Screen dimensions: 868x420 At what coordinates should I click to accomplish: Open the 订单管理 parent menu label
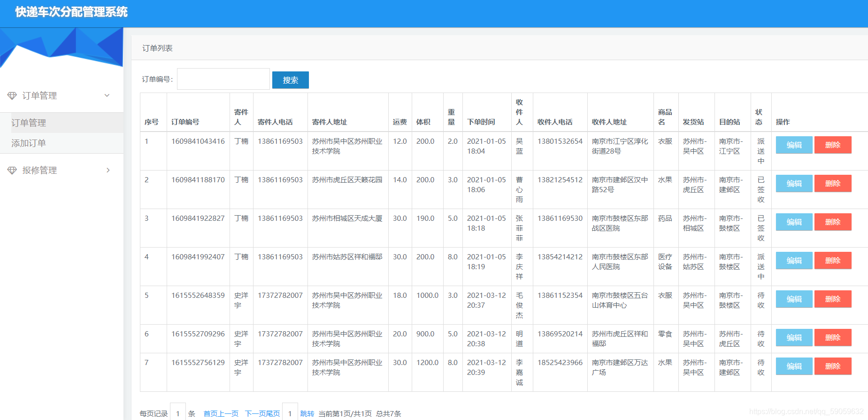tap(39, 96)
